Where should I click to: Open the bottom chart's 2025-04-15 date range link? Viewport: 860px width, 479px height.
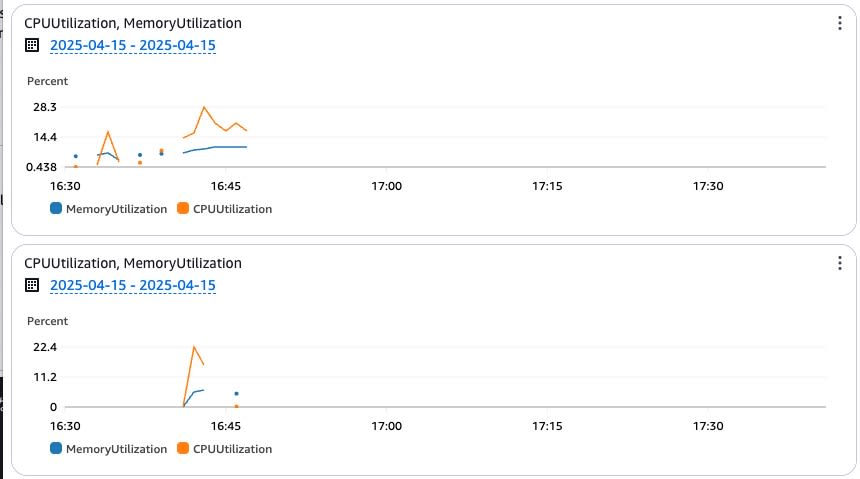[133, 285]
